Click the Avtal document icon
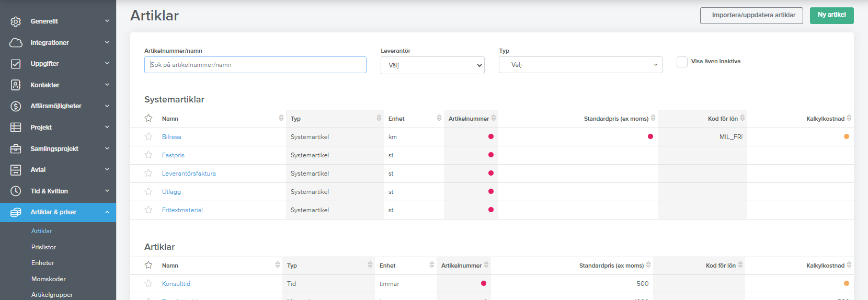The height and width of the screenshot is (300, 868). point(16,170)
